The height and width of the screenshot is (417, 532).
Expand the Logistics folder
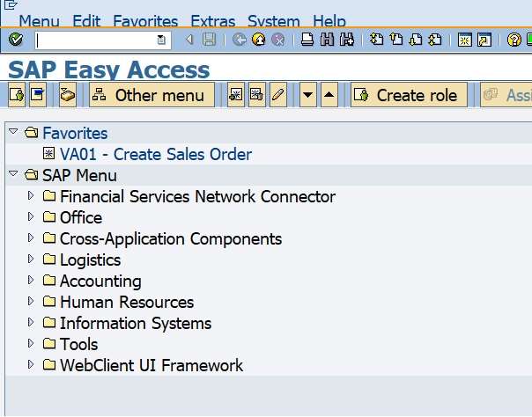[x=31, y=260]
